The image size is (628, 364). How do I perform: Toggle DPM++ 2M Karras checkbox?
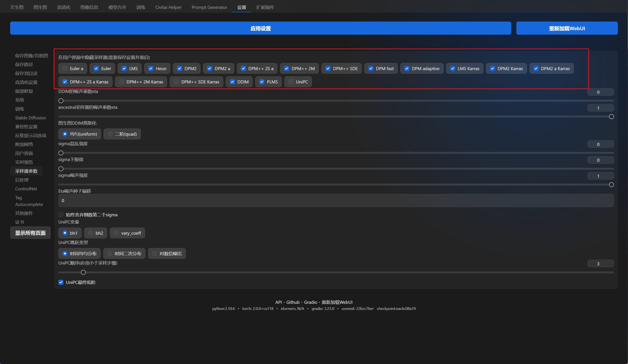click(x=122, y=82)
